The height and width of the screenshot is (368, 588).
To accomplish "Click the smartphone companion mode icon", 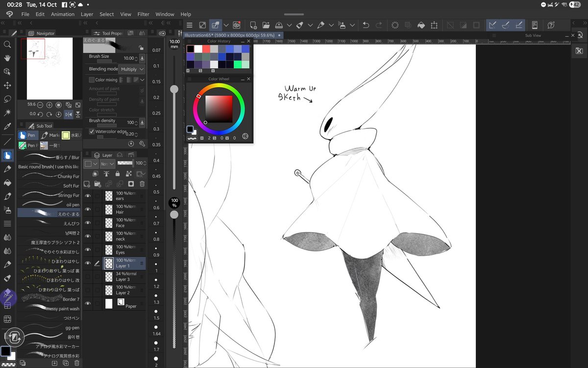I will [535, 25].
